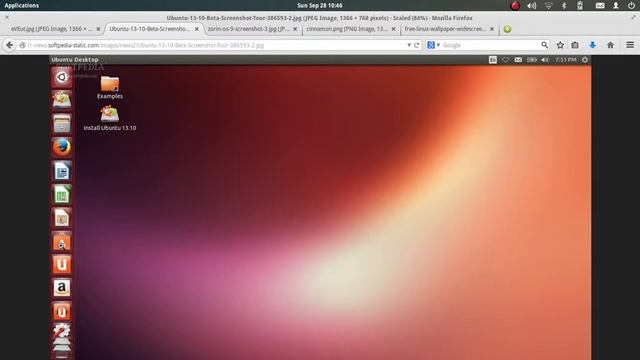Viewport: 640px width, 360px height.
Task: Close the cinnamon.png tab
Action: coord(393,29)
